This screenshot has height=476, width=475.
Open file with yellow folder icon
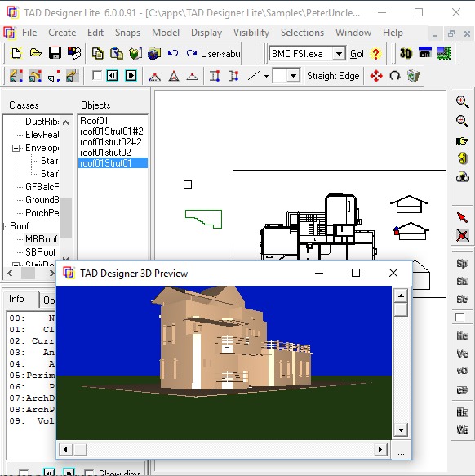pos(36,53)
